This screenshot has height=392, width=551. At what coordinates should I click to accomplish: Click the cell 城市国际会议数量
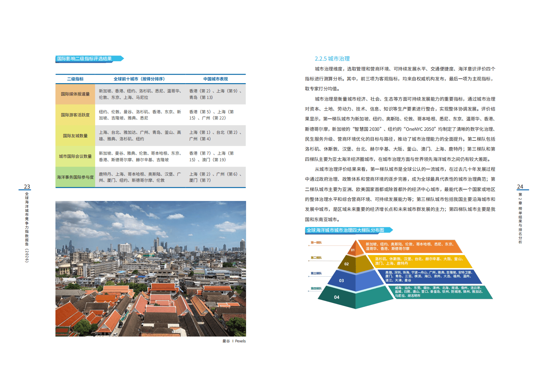75,156
